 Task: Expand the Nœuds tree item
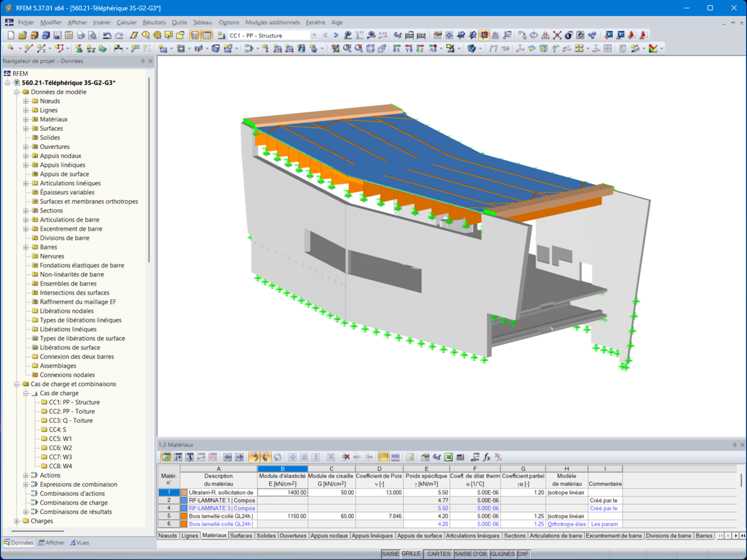(x=27, y=101)
